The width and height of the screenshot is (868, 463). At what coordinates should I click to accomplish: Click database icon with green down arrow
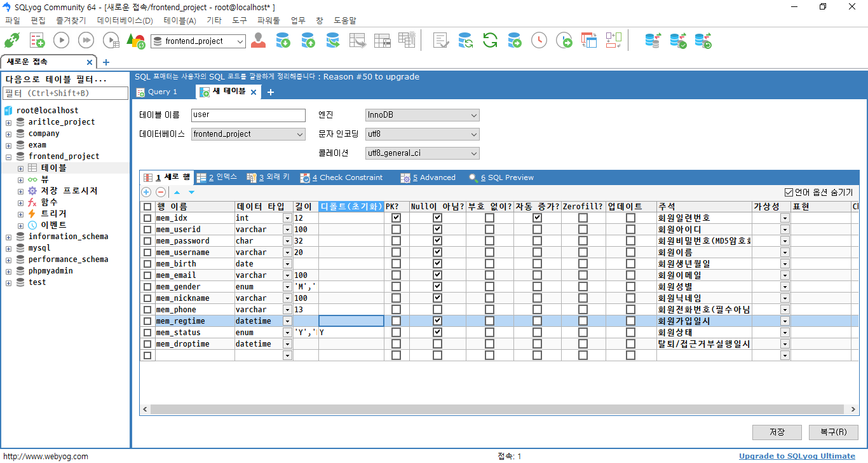click(283, 41)
